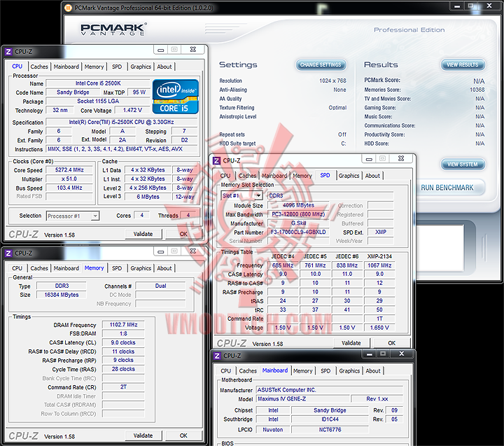
Task: Click the Intel Core i5 logo badge
Action: point(176,97)
